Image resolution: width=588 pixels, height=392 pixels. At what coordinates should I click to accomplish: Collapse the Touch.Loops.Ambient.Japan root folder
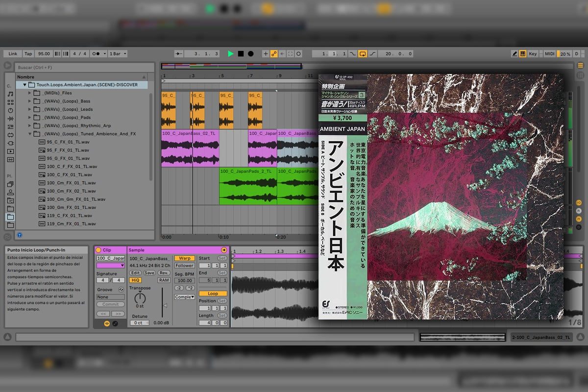(x=24, y=85)
